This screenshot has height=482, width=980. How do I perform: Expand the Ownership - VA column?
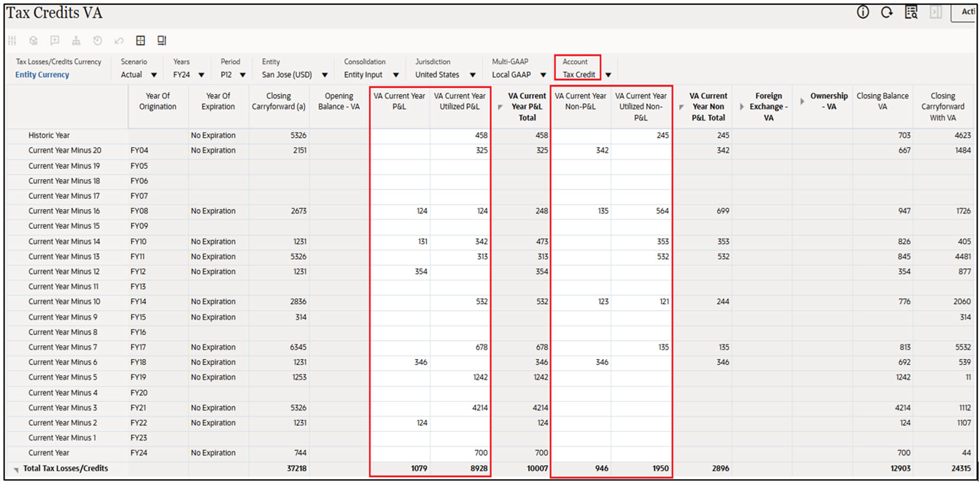point(802,101)
